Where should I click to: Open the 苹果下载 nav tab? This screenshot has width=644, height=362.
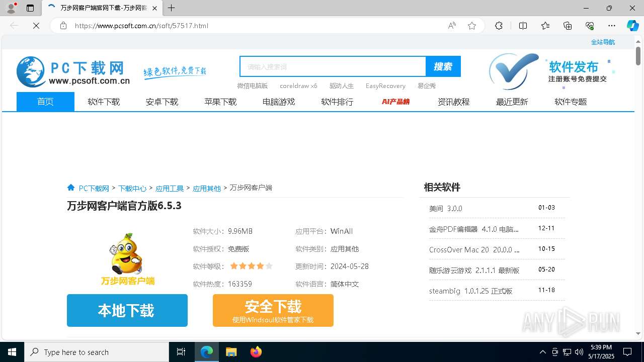coord(220,102)
